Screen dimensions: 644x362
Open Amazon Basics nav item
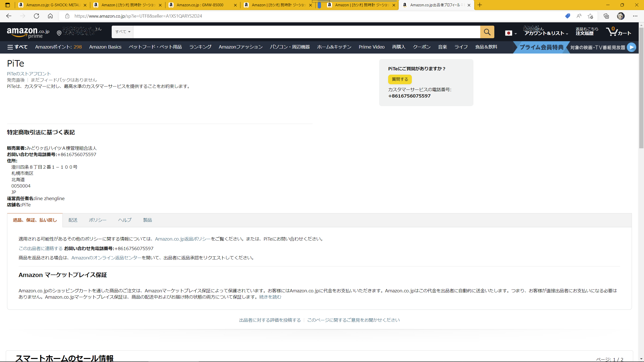click(x=105, y=47)
